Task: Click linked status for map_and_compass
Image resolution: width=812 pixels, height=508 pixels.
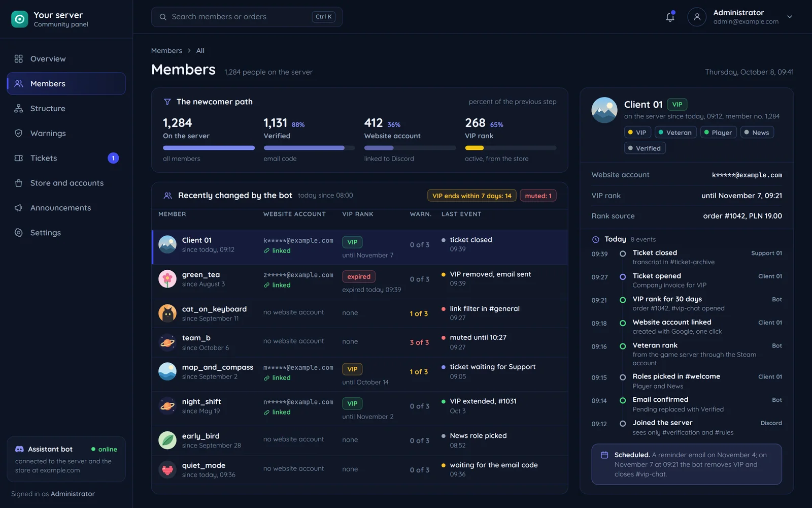Action: [x=277, y=377]
